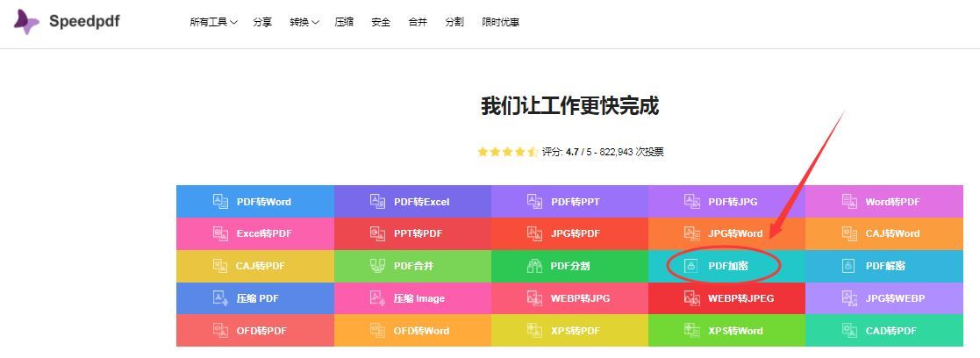This screenshot has width=980, height=358.
Task: Open the CAD转PDF converter label
Action: coord(891,331)
